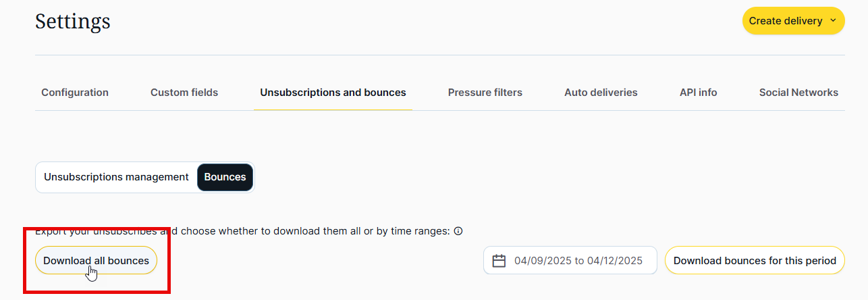Image resolution: width=868 pixels, height=300 pixels.
Task: Click Download all bounces button
Action: (96, 261)
